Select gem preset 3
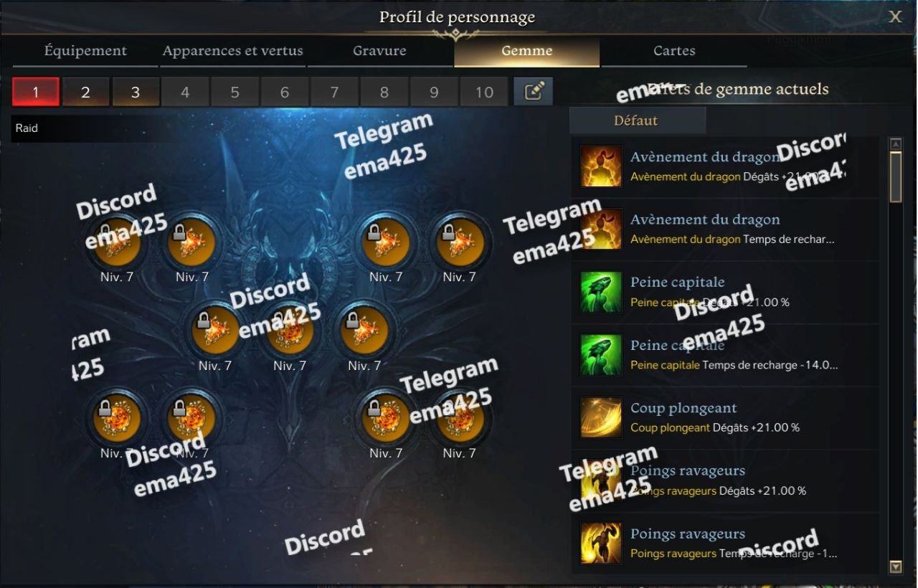The width and height of the screenshot is (918, 588). tap(135, 92)
